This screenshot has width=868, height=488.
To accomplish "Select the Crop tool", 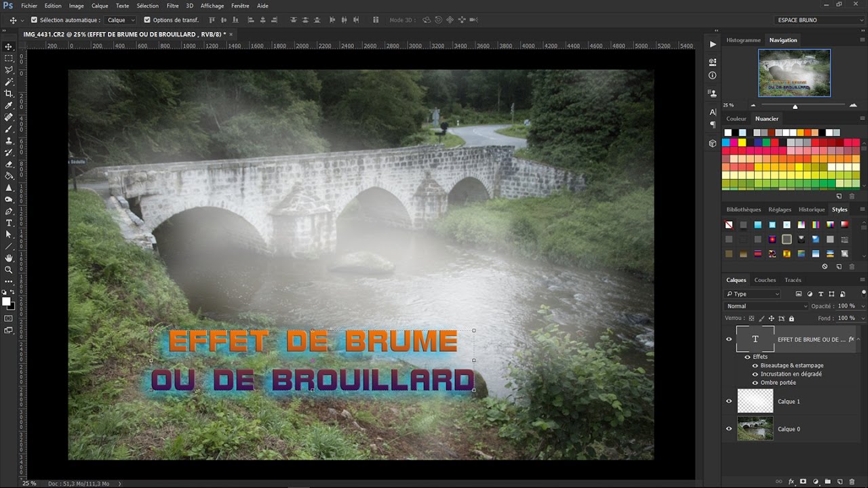I will 9,94.
